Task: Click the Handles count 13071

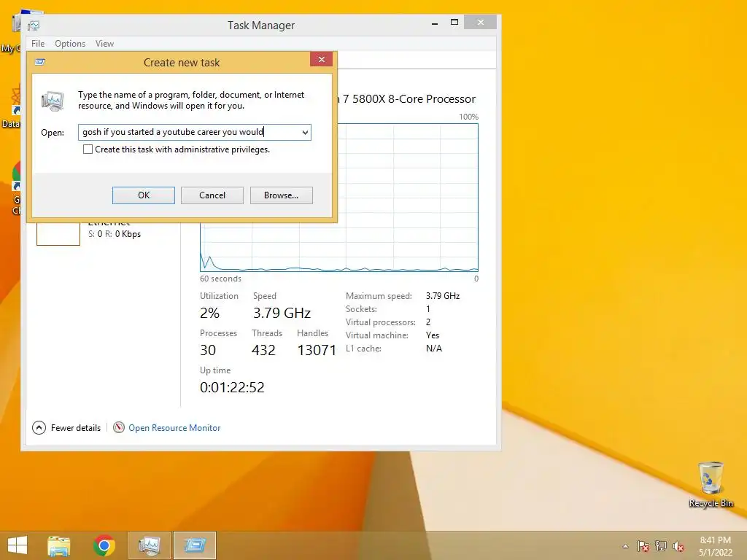Action: (x=317, y=350)
